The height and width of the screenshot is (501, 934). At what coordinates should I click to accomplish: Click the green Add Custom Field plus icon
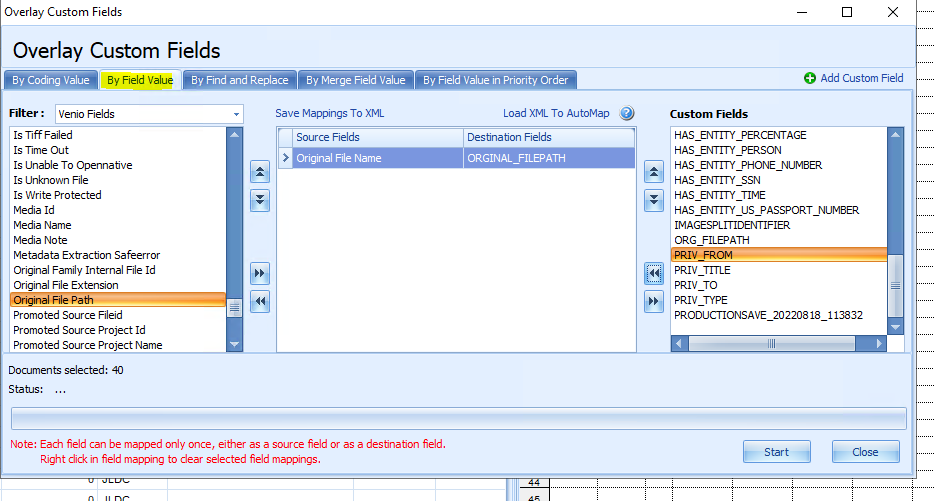810,78
